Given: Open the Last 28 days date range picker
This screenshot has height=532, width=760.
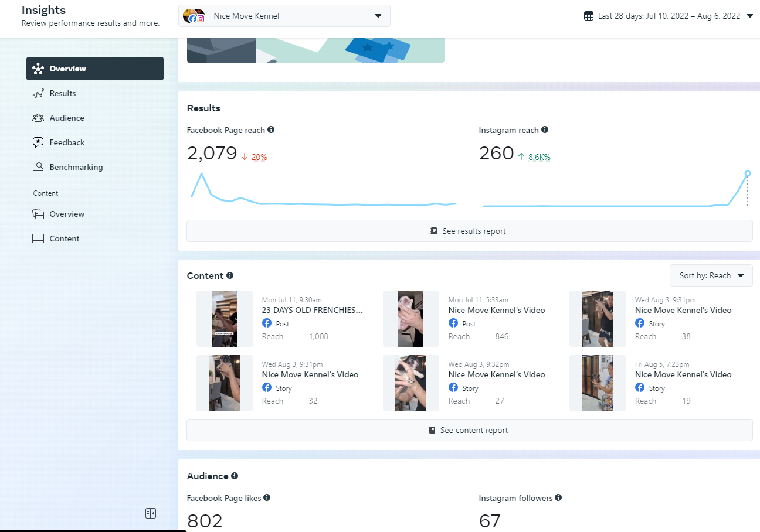Looking at the screenshot, I should coord(669,16).
